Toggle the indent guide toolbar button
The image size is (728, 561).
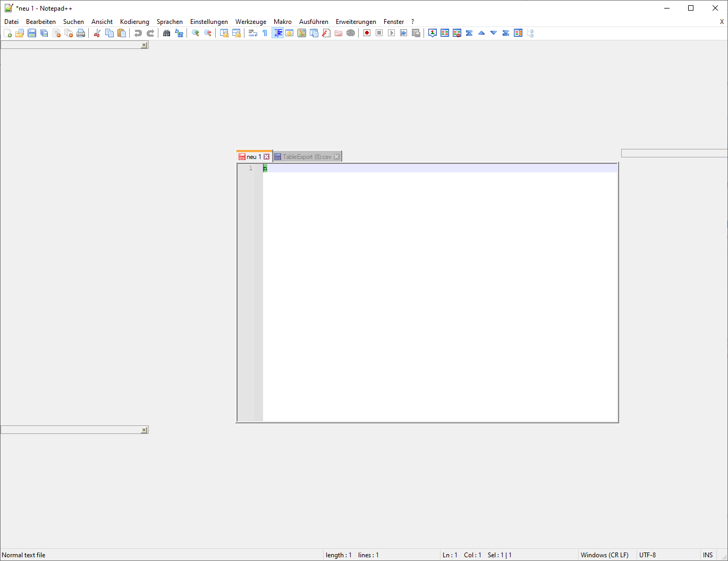coord(277,33)
